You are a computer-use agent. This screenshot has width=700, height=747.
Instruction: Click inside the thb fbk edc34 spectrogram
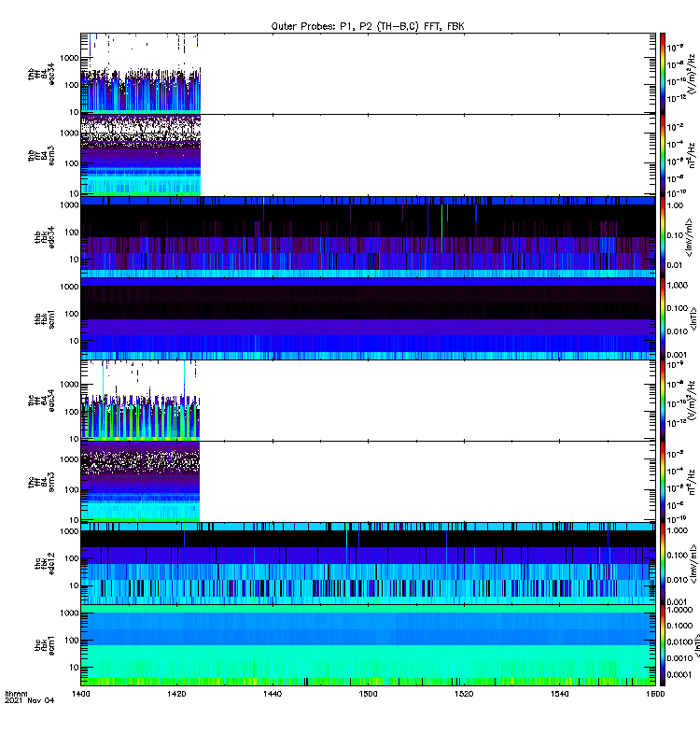tap(368, 237)
